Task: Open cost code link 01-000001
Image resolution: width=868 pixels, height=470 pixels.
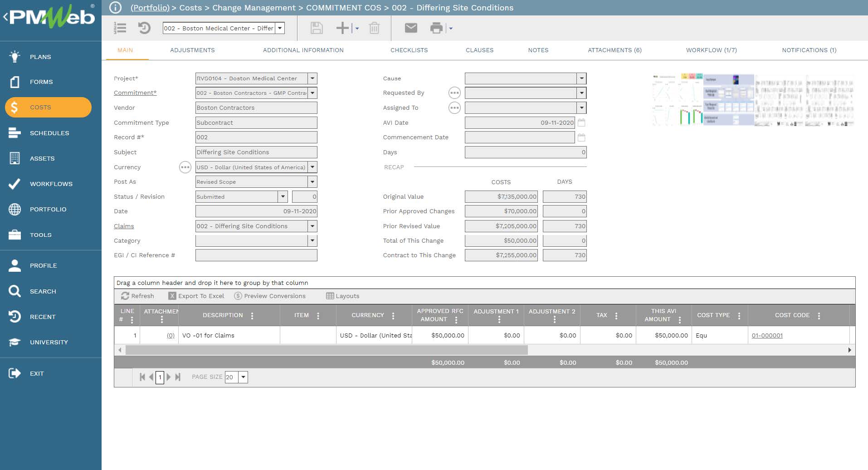Action: (767, 335)
